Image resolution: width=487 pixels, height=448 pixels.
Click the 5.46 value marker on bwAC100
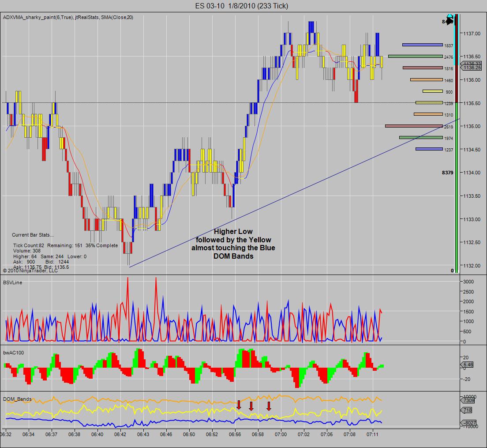468,365
